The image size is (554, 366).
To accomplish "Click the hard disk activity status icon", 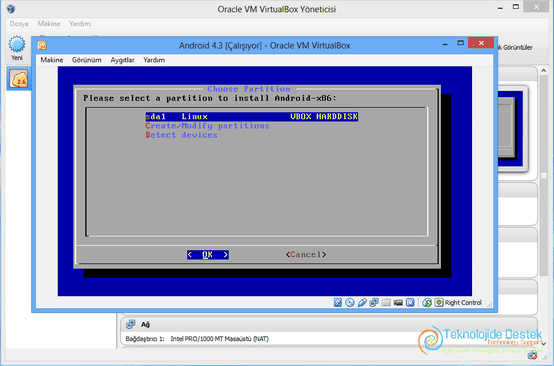I will pyautogui.click(x=338, y=302).
